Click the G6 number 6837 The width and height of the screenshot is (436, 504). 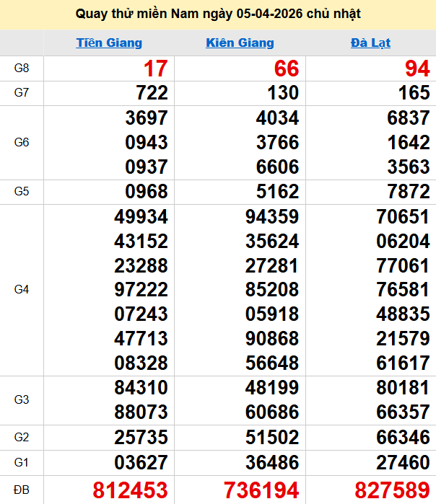pyautogui.click(x=409, y=118)
